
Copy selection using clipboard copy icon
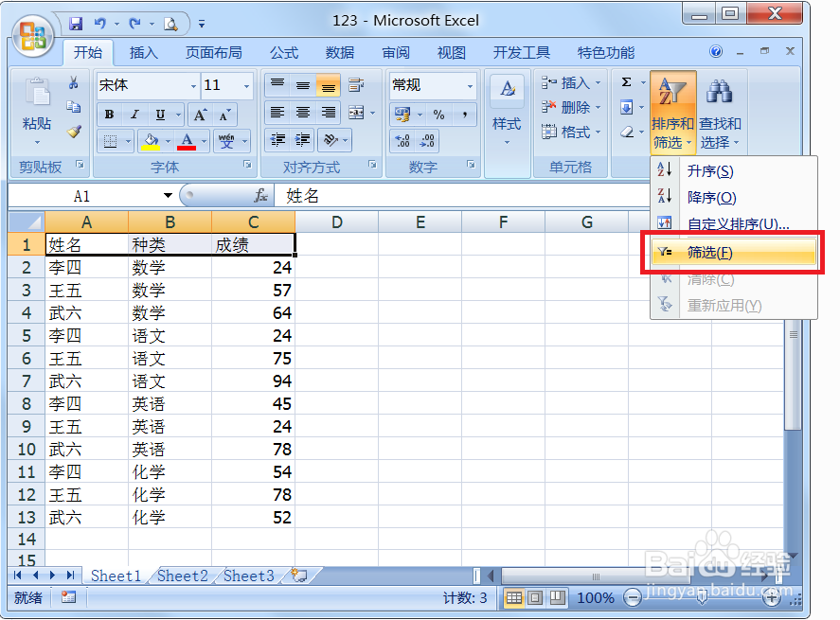pos(73,107)
